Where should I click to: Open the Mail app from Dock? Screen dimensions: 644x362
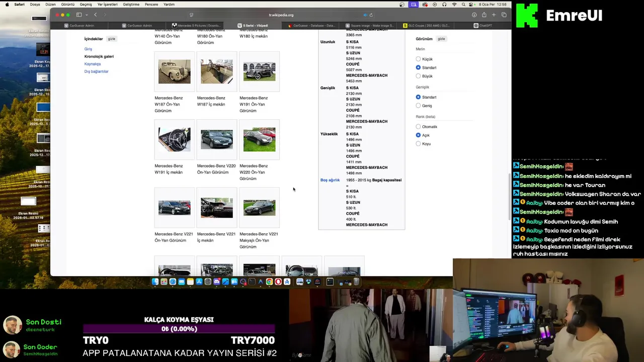pos(182,282)
